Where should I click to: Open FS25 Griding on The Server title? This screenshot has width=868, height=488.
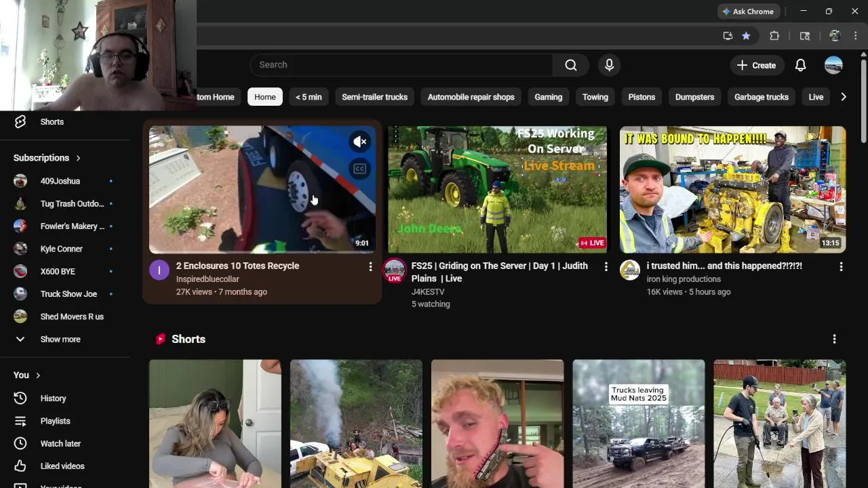coord(499,272)
